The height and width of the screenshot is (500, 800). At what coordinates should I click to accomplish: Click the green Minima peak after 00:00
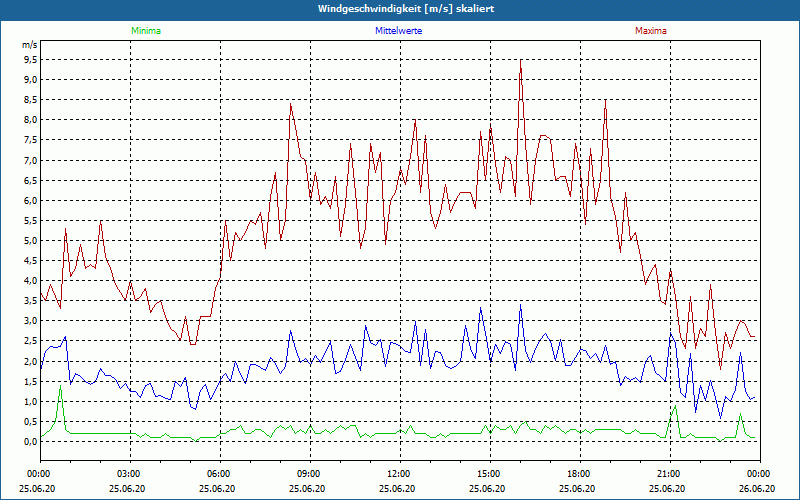pos(61,386)
